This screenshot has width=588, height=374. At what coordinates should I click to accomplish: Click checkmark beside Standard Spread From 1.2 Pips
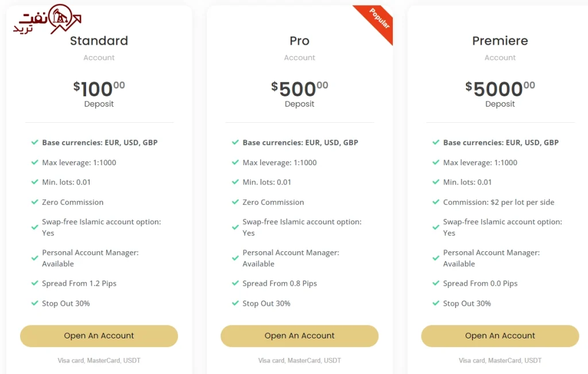coord(34,283)
